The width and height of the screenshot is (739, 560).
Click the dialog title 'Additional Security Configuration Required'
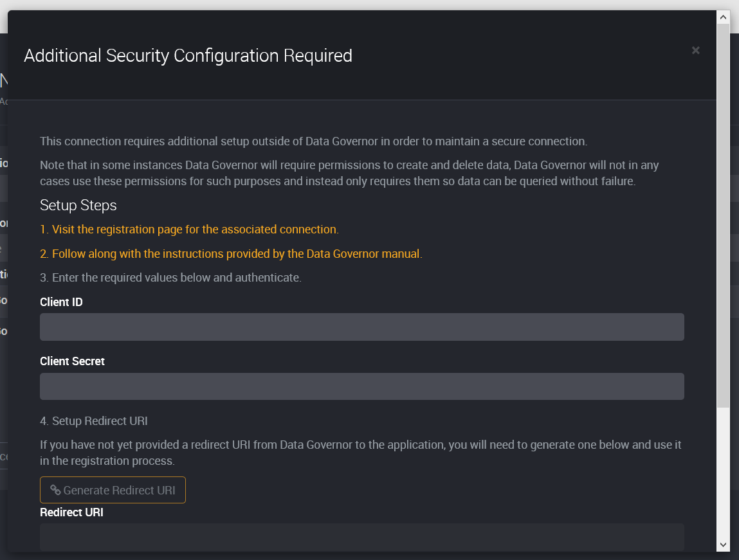pyautogui.click(x=188, y=55)
